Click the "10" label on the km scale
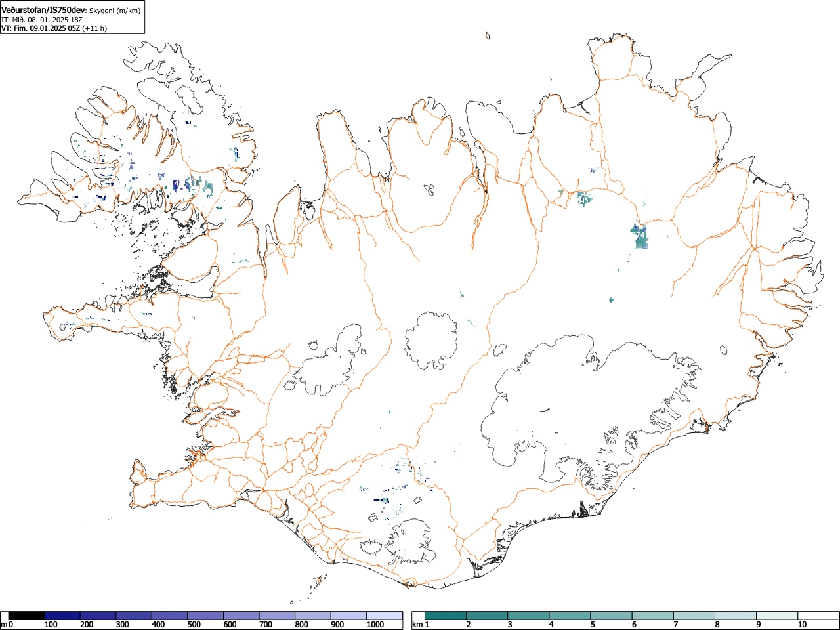Screen dimensions: 840x630 pyautogui.click(x=802, y=625)
